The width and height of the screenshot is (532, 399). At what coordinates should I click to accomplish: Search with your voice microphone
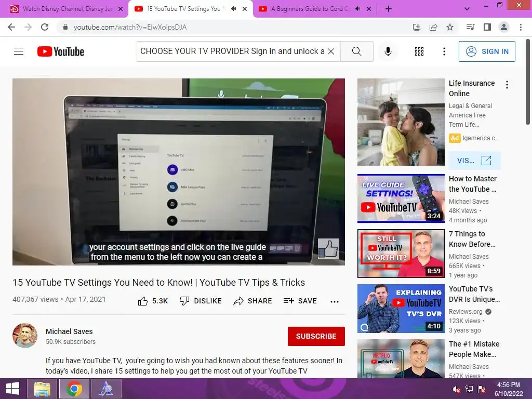tap(388, 51)
